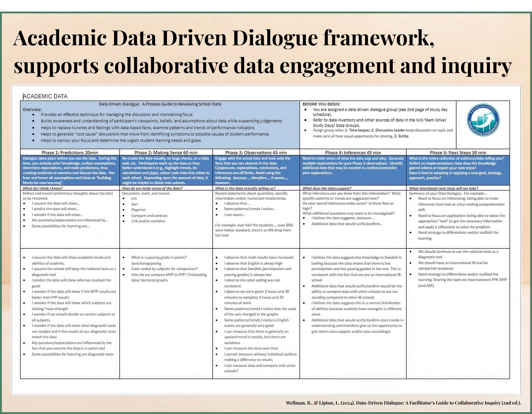532x414 pixels.
Task: Click 'I can measure the data over time'
Action: (x=251, y=348)
